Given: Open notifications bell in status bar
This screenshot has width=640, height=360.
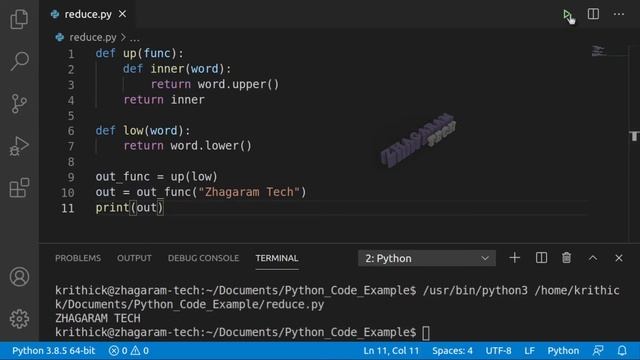Looking at the screenshot, I should click(x=622, y=351).
